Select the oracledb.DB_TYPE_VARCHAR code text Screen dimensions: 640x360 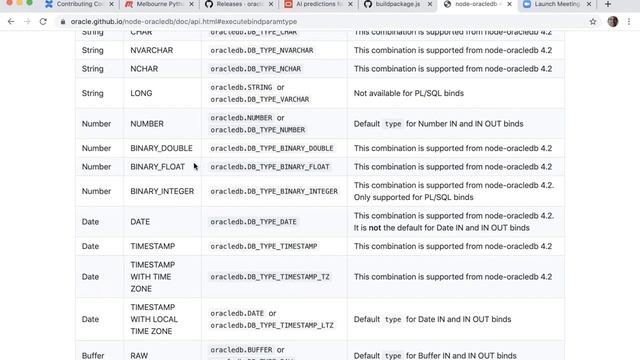[260, 99]
